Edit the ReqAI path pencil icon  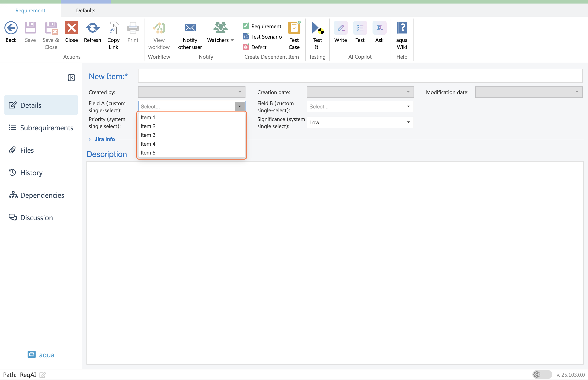[43, 374]
